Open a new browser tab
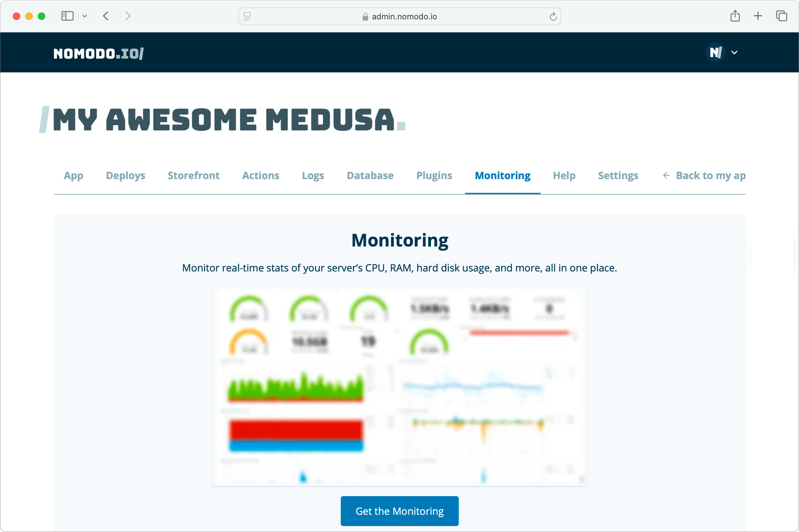799x532 pixels. pos(757,16)
